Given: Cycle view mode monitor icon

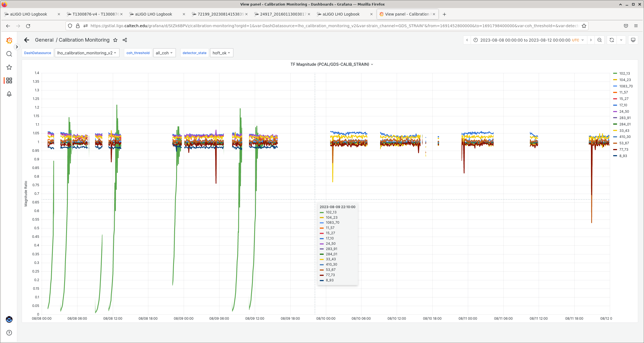Looking at the screenshot, I should click(x=633, y=40).
